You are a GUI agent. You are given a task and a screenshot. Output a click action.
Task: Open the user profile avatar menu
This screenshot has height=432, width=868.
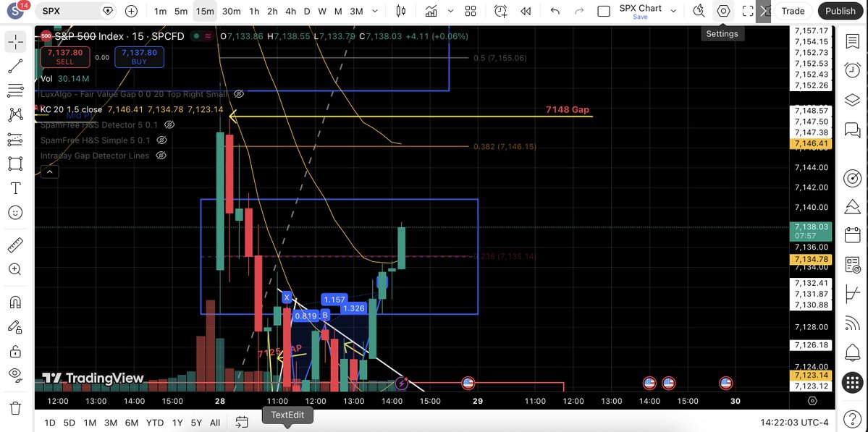coord(14,11)
